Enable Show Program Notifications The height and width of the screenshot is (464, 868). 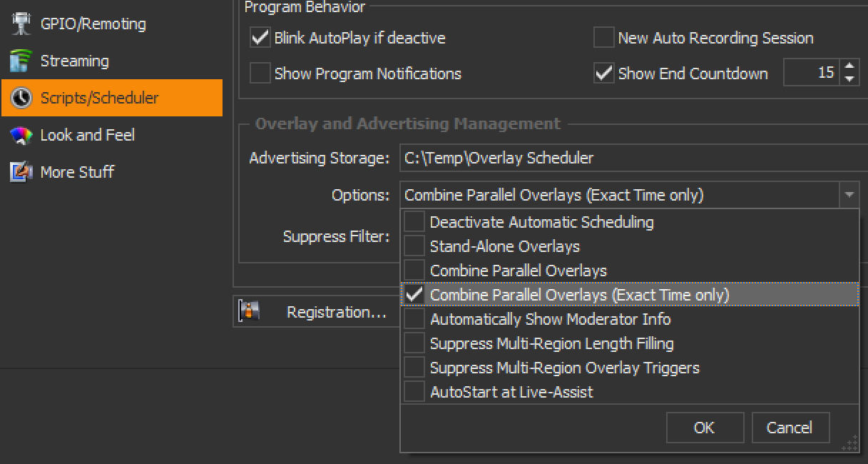point(260,73)
